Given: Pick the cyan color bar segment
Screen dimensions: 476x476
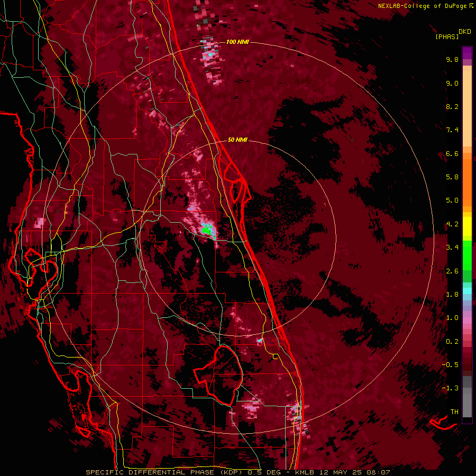Looking at the screenshot, I should click(467, 291).
